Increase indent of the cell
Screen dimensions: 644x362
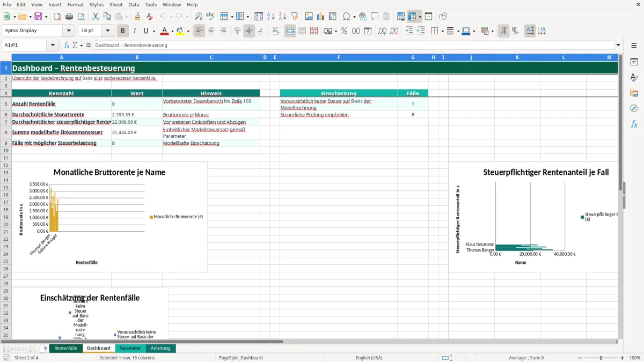(x=409, y=31)
